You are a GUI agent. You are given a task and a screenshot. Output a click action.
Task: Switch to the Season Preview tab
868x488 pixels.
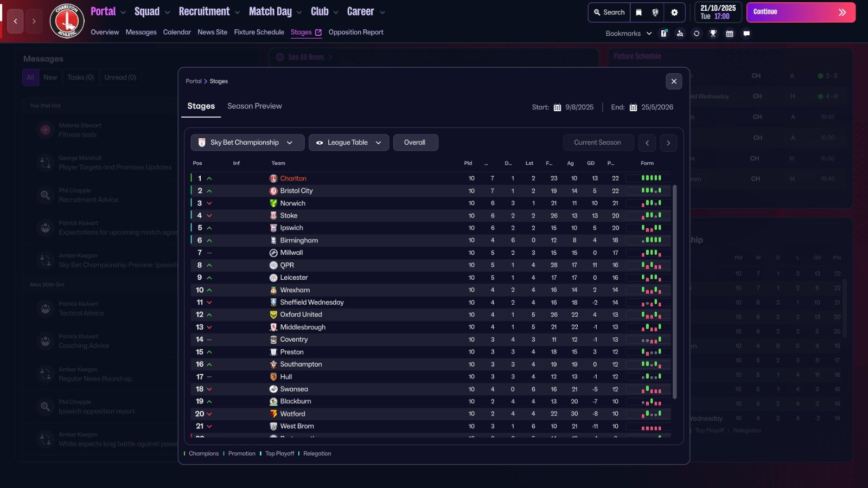254,106
